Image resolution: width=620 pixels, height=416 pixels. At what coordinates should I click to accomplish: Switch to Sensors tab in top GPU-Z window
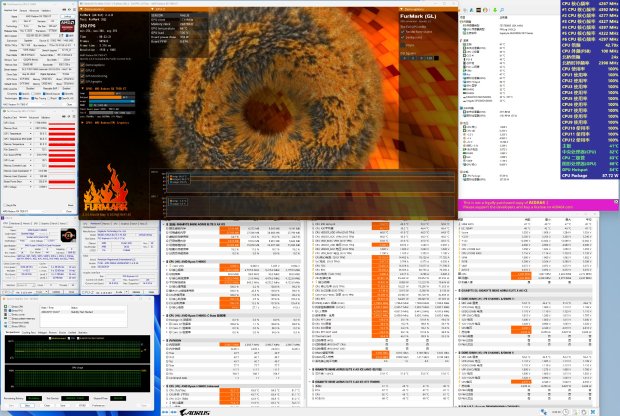tap(23, 11)
